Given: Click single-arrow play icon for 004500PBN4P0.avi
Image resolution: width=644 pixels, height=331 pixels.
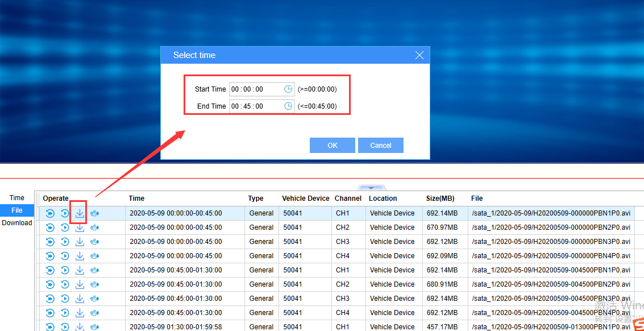Looking at the screenshot, I should tap(65, 313).
